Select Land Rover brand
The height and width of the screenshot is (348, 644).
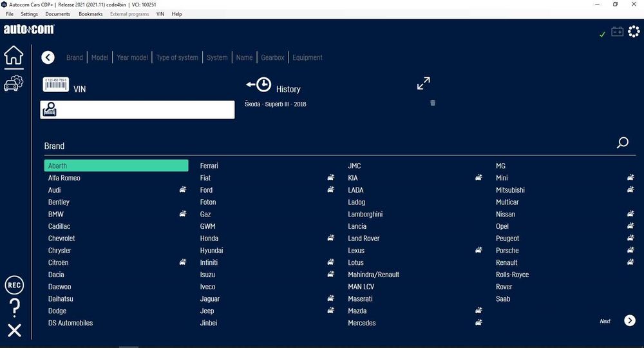[x=363, y=238]
